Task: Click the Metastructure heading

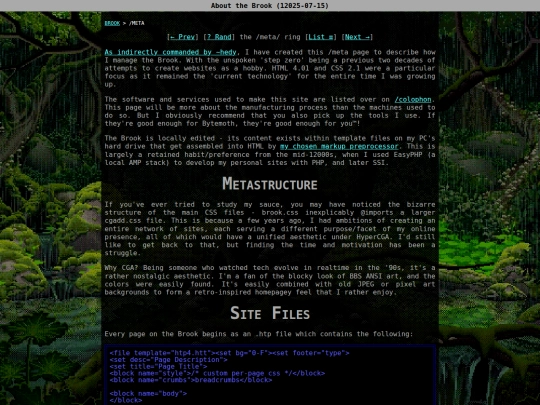Action: point(270,184)
